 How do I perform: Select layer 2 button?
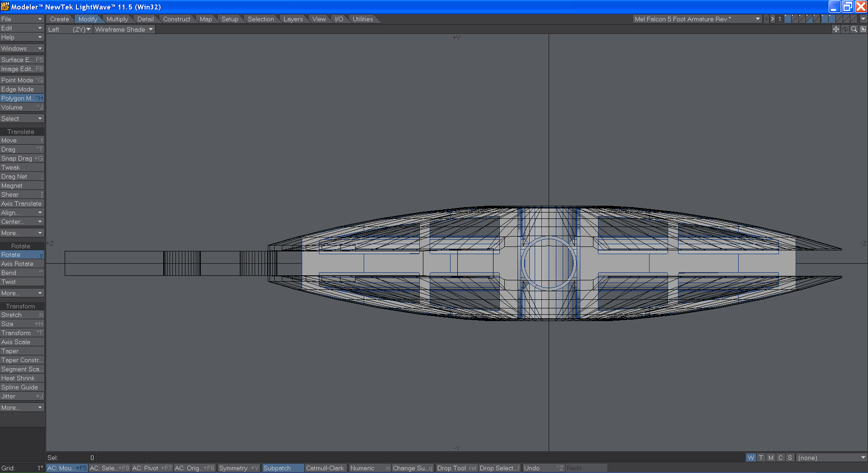795,19
